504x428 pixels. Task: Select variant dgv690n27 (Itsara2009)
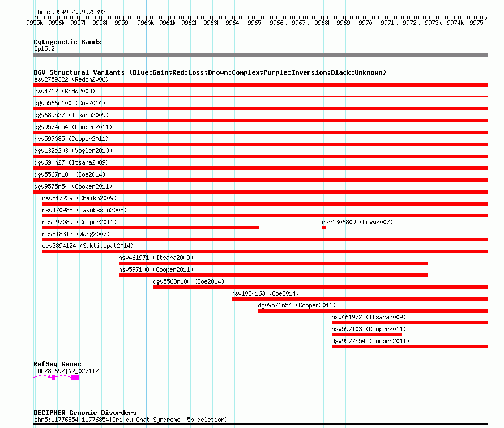(x=71, y=162)
